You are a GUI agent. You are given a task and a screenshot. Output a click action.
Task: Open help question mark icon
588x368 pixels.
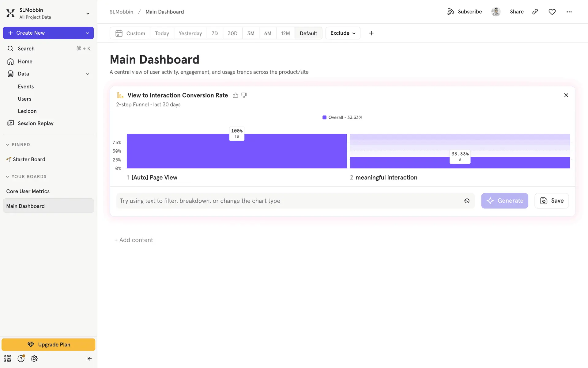(x=21, y=358)
